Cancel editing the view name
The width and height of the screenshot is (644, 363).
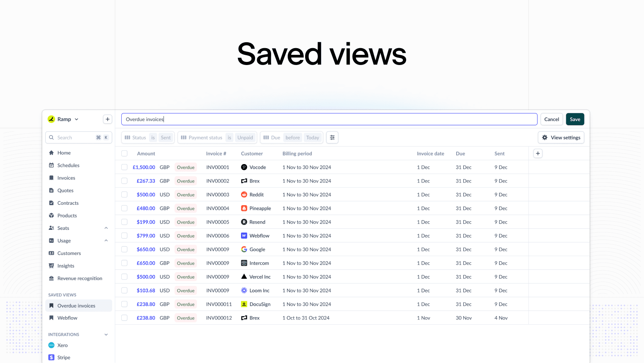552,119
